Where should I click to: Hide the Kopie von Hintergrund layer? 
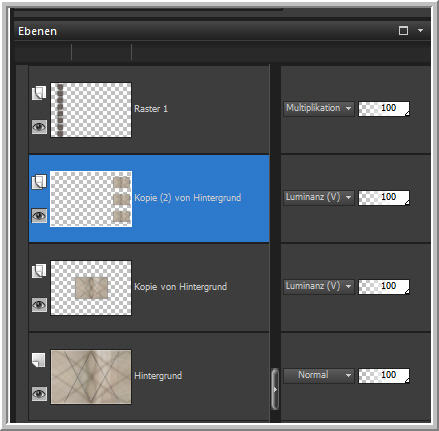coord(39,305)
